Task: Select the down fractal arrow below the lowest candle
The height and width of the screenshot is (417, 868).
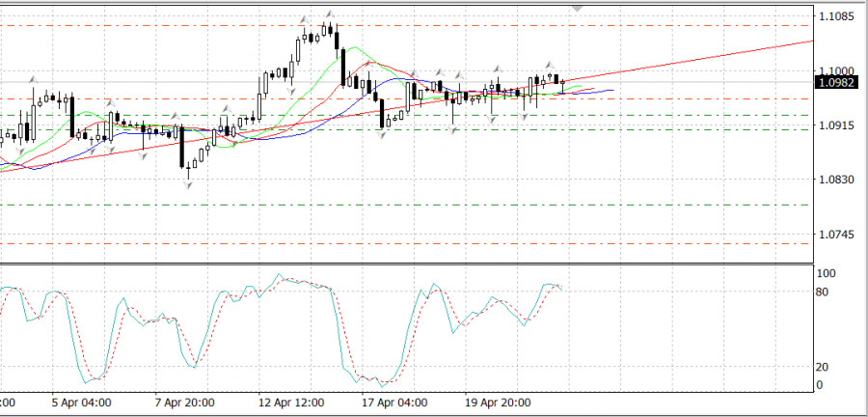Action: [x=189, y=182]
